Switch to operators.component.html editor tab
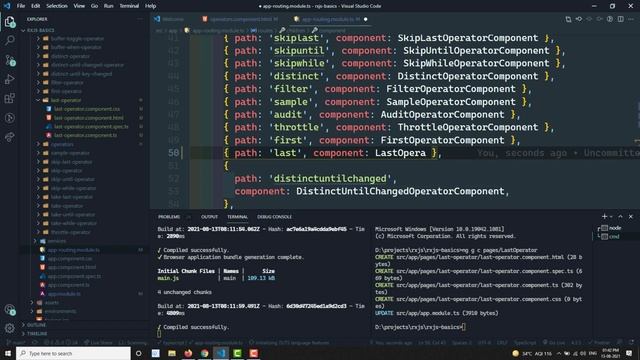Screen dimensions: 640x360 pyautogui.click(x=241, y=19)
